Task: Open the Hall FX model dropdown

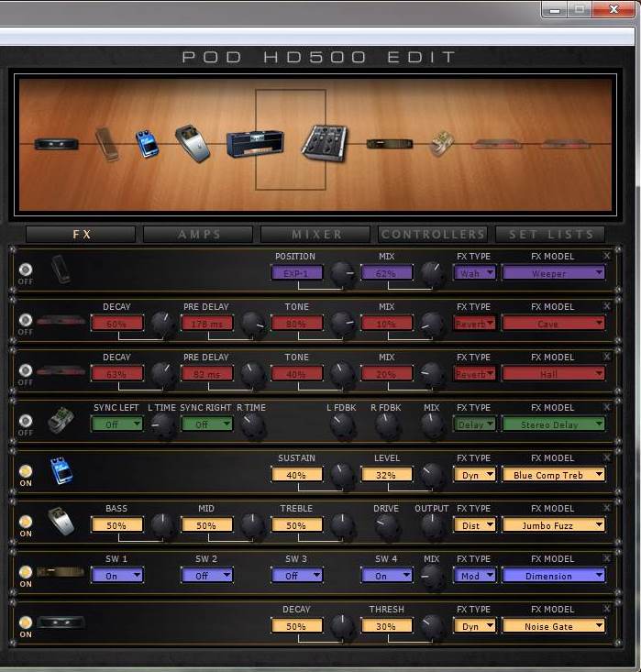Action: pyautogui.click(x=554, y=374)
